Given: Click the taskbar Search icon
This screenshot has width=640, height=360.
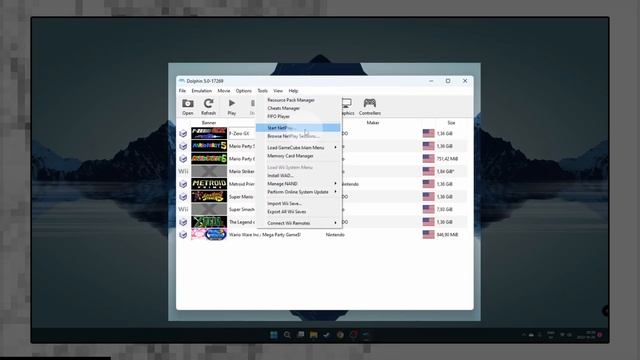Looking at the screenshot, I should [x=287, y=335].
